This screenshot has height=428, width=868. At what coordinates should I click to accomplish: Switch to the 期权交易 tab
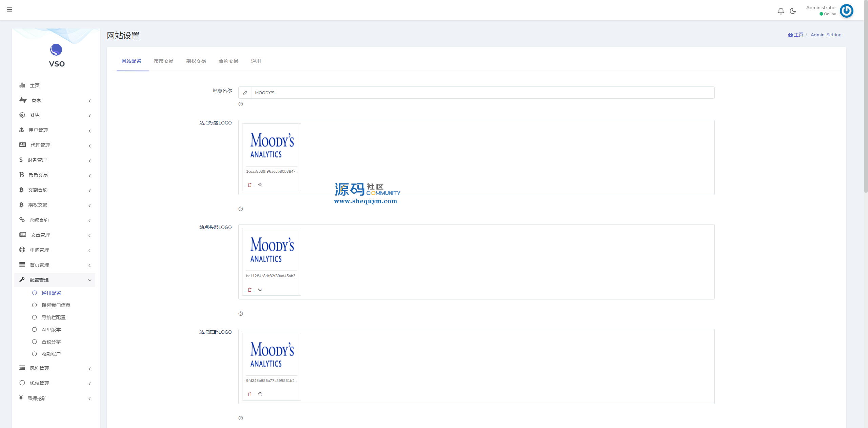click(196, 61)
